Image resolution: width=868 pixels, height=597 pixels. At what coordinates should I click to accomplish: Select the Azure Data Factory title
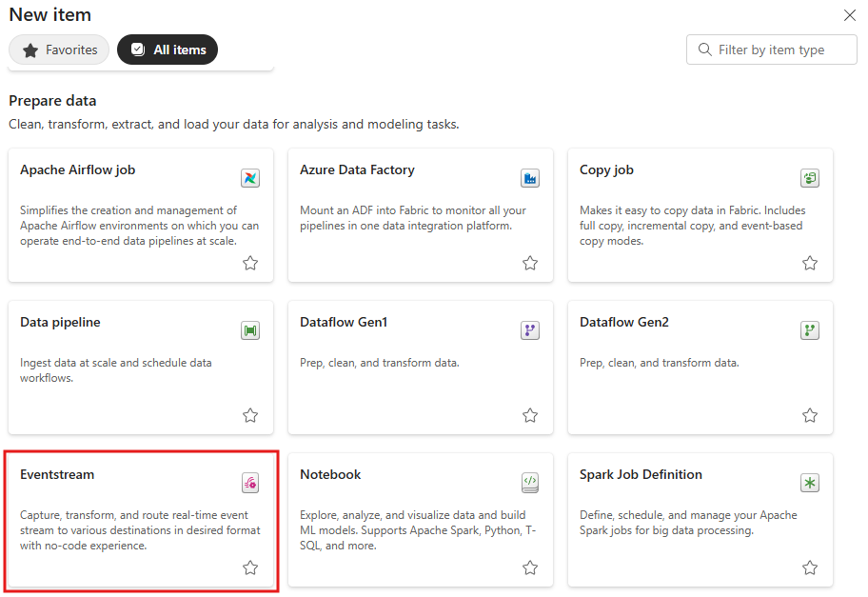pos(357,170)
